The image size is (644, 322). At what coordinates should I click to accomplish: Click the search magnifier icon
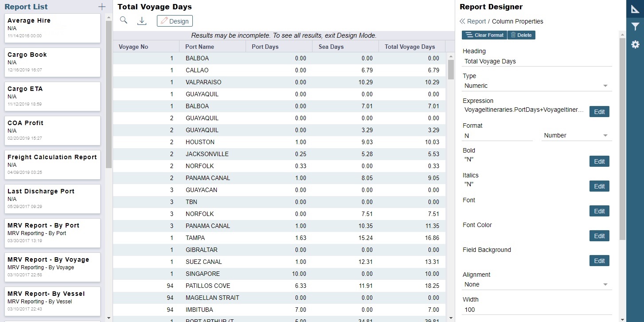pos(124,20)
